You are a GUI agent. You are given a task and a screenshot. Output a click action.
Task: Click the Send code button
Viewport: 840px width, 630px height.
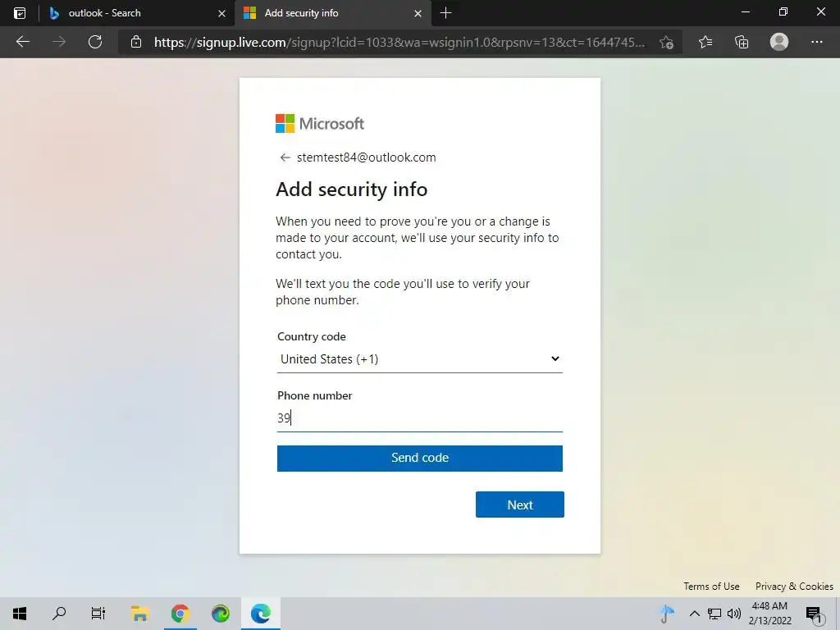point(419,458)
